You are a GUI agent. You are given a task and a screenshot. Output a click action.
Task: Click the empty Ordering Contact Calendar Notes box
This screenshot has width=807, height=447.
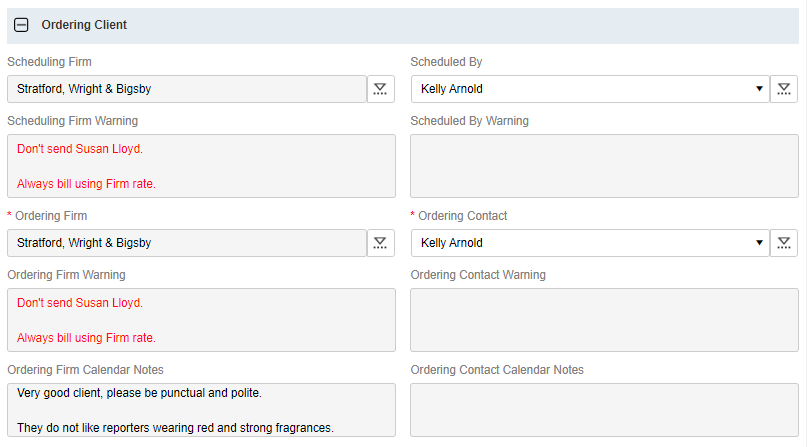(604, 410)
